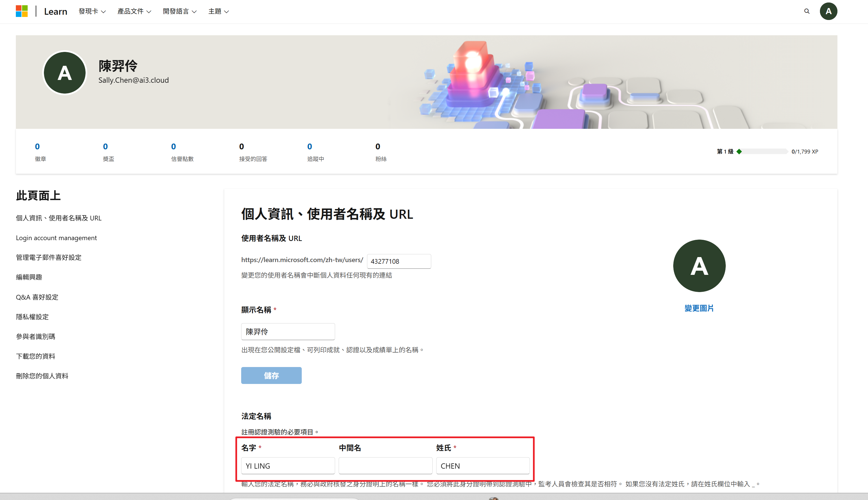The width and height of the screenshot is (868, 500).
Task: View the 信譽點數 count
Action: coord(174,147)
